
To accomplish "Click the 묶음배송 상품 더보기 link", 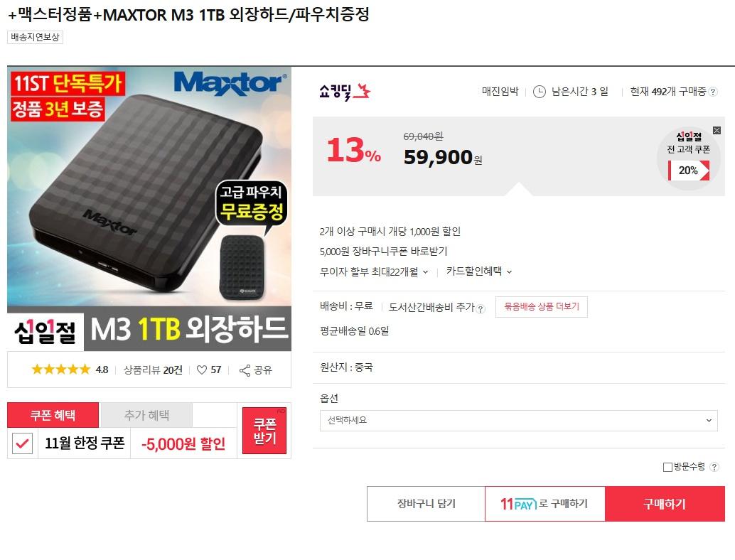I will [x=542, y=306].
